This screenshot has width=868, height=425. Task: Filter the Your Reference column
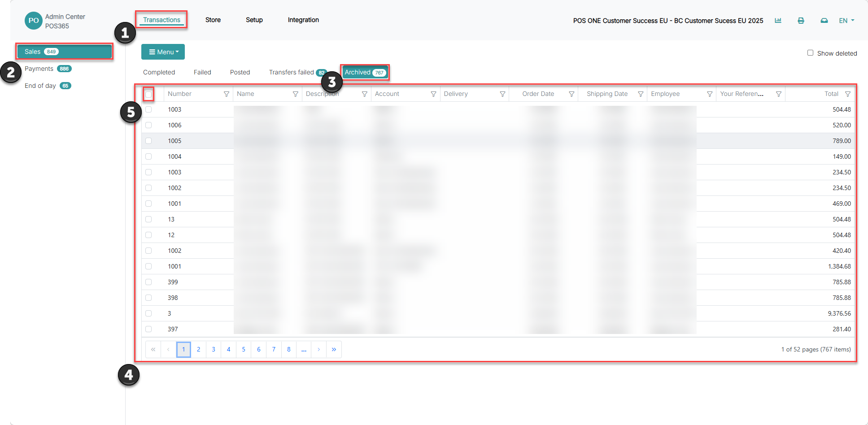coord(779,94)
